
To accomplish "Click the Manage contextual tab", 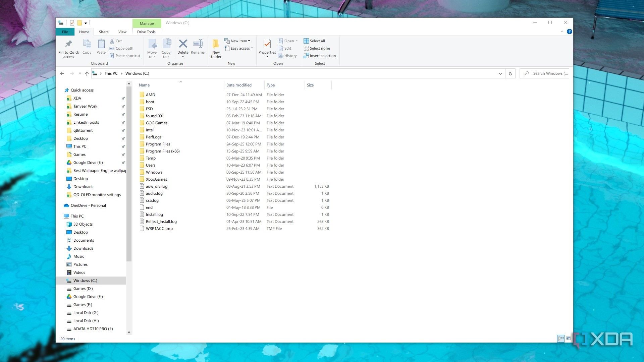I will 147,23.
